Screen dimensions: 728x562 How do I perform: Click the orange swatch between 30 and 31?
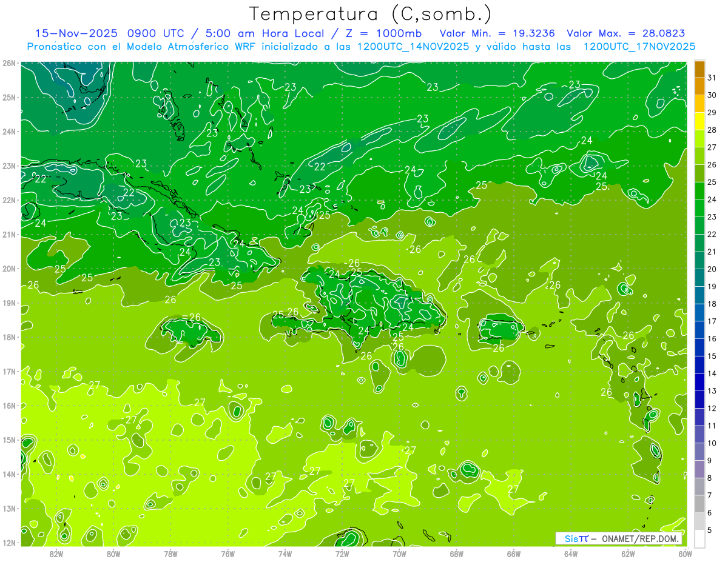pos(699,86)
